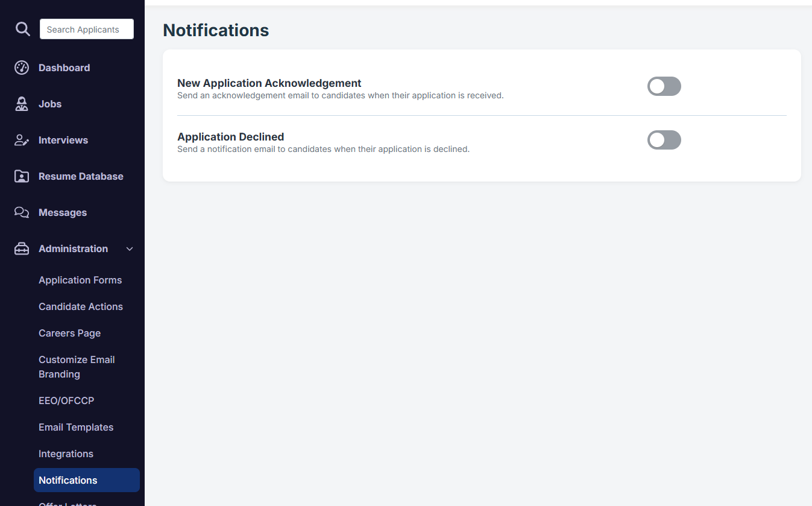Open the Careers Page link

pyautogui.click(x=69, y=333)
